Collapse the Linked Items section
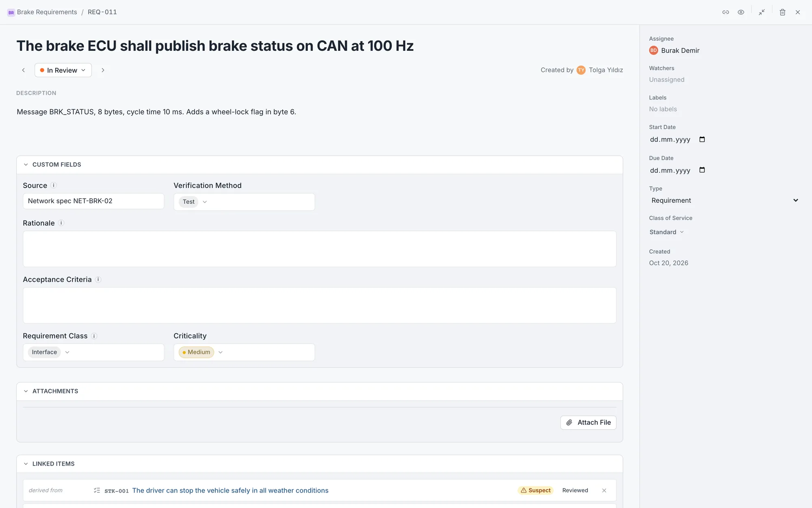The image size is (812, 508). (x=26, y=464)
